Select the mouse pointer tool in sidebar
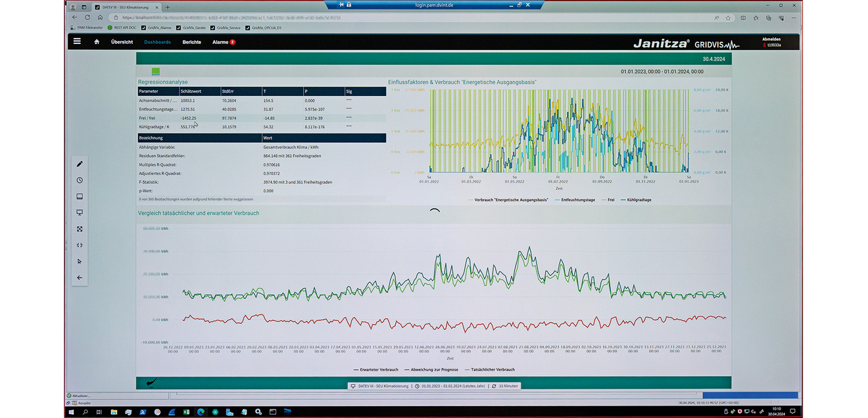868x418 pixels. coord(80,262)
